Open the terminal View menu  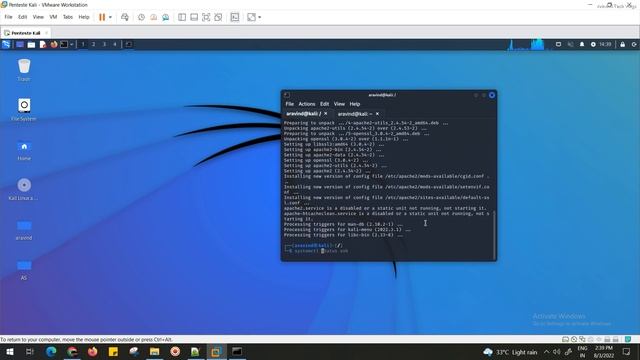click(339, 104)
